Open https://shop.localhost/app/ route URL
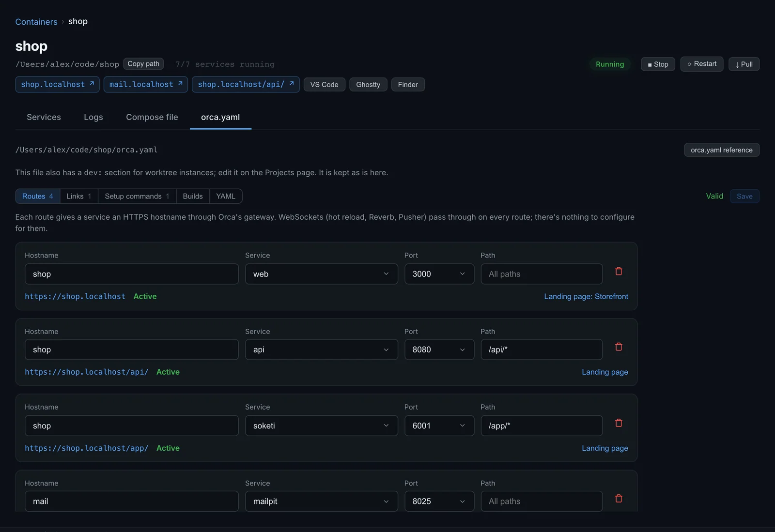 pos(87,448)
